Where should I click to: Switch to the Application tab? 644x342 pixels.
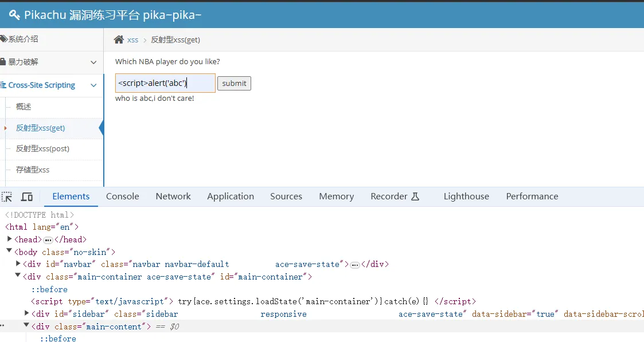231,196
